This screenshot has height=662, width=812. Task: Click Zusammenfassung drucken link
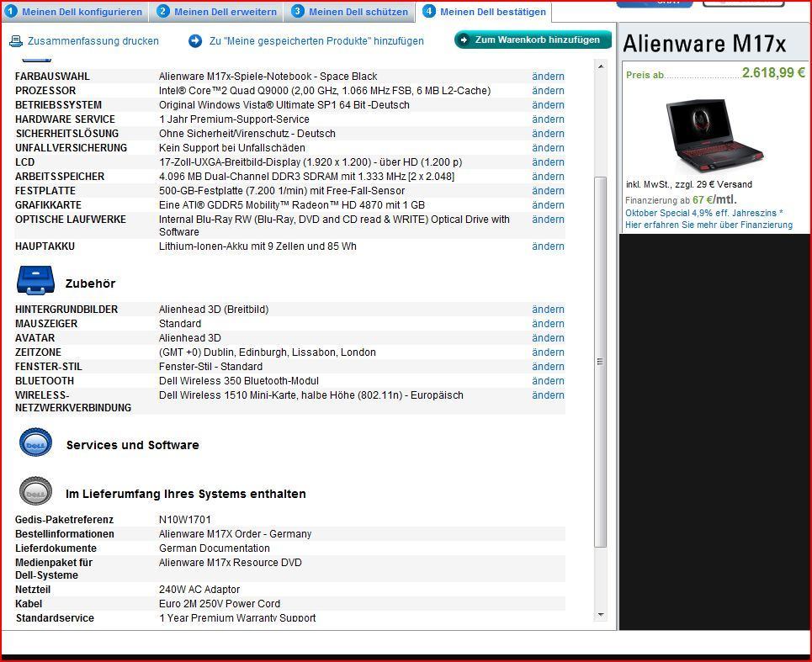(x=93, y=41)
